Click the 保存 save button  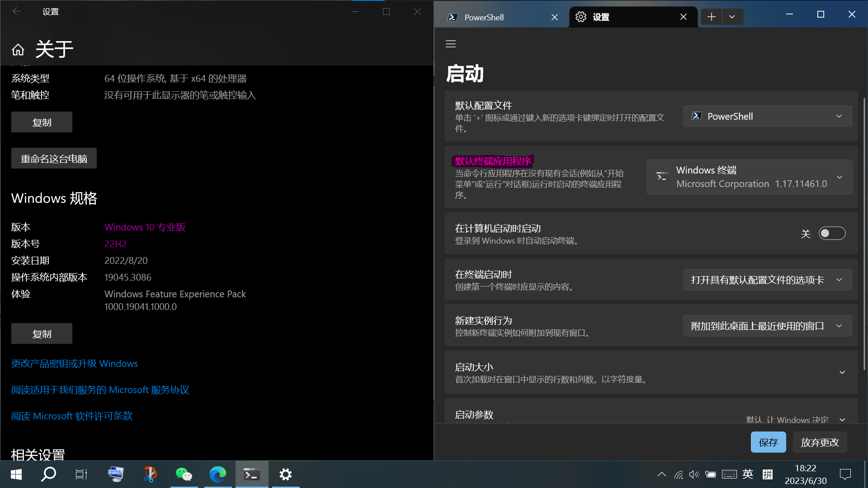point(768,442)
